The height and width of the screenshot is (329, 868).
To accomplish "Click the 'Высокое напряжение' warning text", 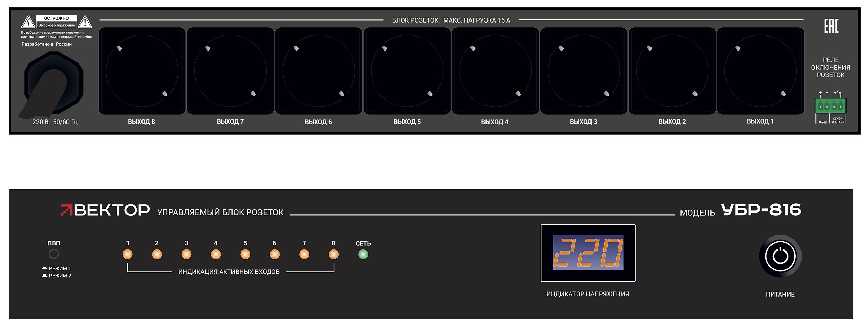I will 57,25.
